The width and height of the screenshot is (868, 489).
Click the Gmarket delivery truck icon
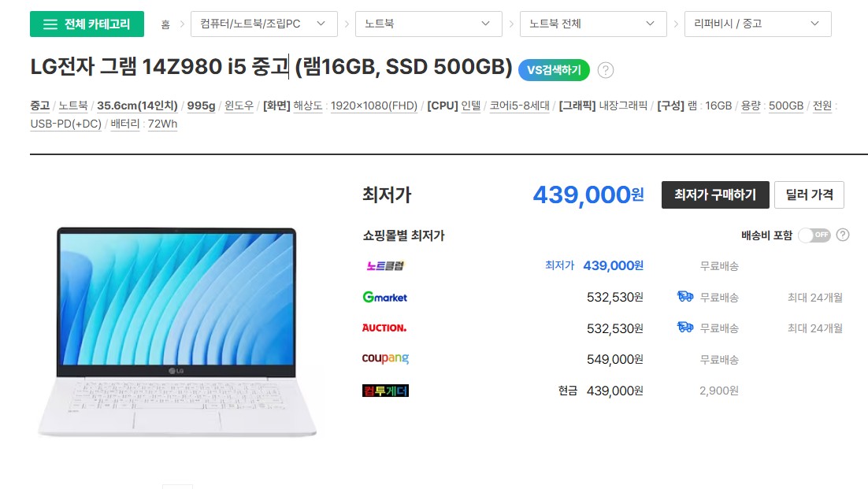tap(685, 297)
